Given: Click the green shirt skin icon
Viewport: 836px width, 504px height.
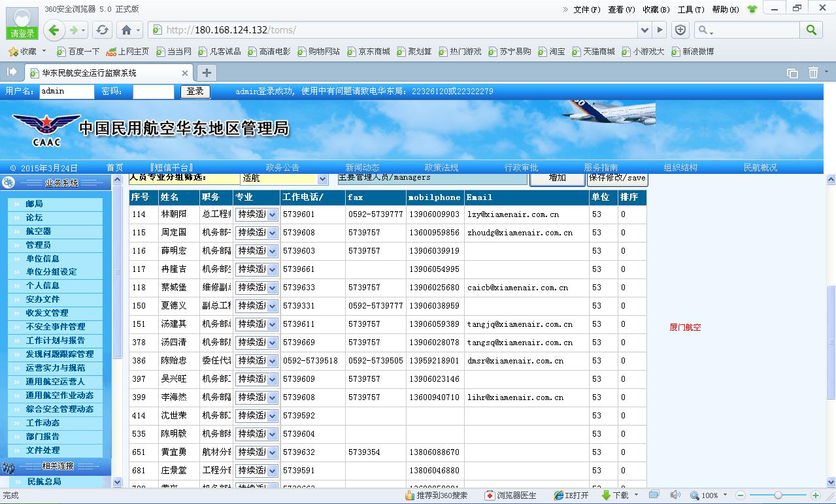Looking at the screenshot, I should [x=752, y=9].
